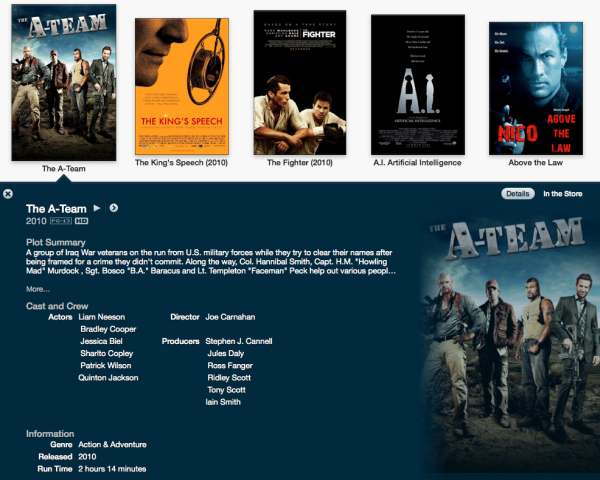Click producer Stephen J. Cannell
The height and width of the screenshot is (480, 600).
tap(239, 341)
